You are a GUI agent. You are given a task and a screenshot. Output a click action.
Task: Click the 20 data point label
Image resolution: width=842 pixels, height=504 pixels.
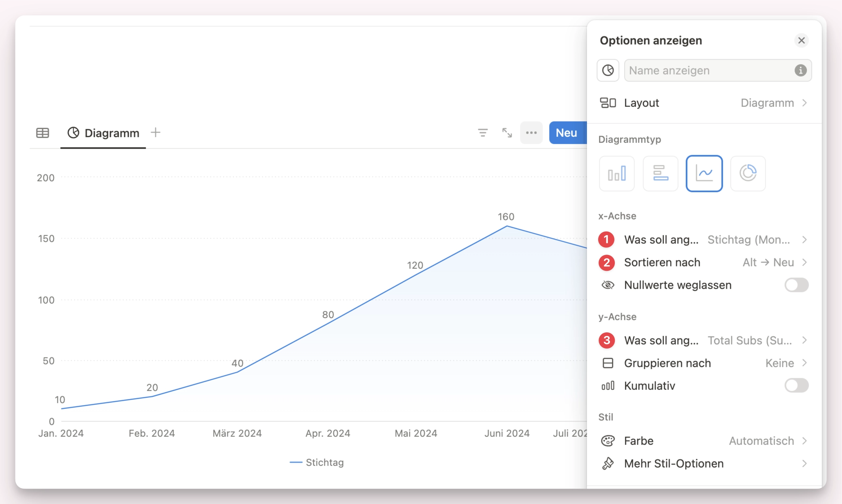(x=152, y=387)
